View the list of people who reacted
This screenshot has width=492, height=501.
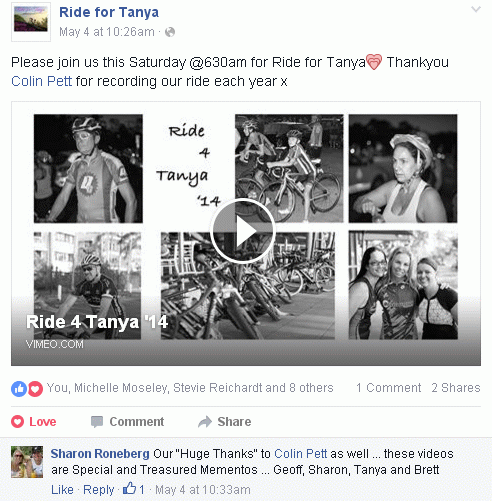click(x=190, y=388)
